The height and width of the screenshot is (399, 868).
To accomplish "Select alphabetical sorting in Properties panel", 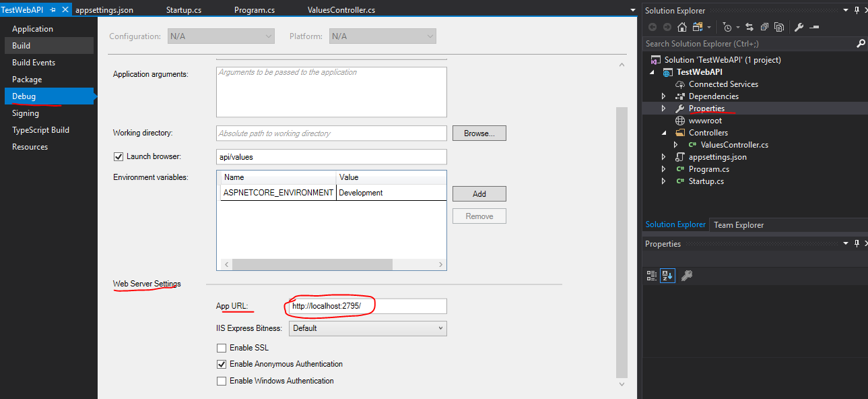I will click(x=667, y=276).
